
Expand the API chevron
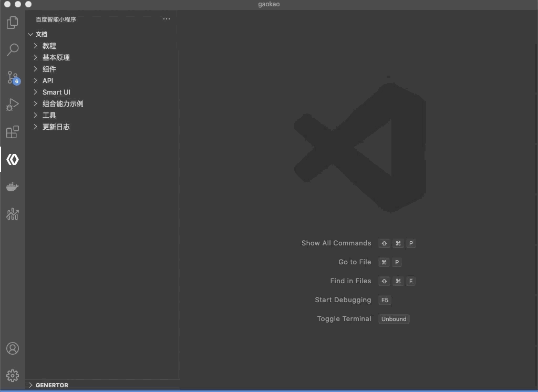35,81
